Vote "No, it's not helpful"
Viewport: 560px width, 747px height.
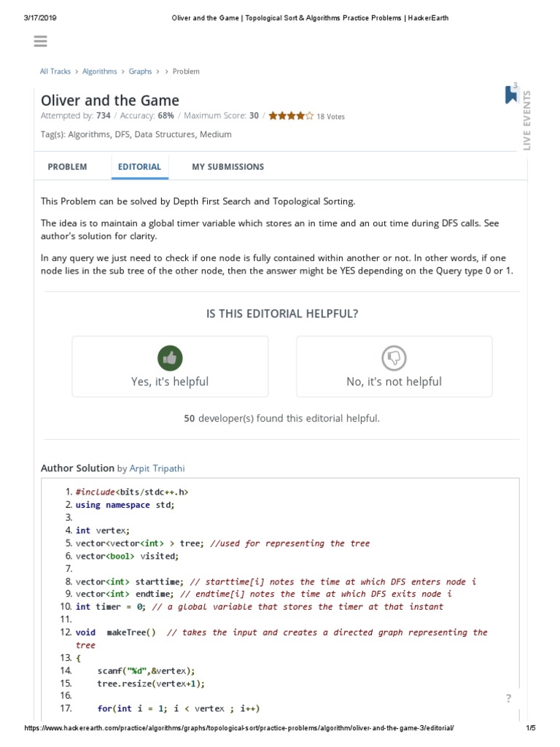click(394, 382)
